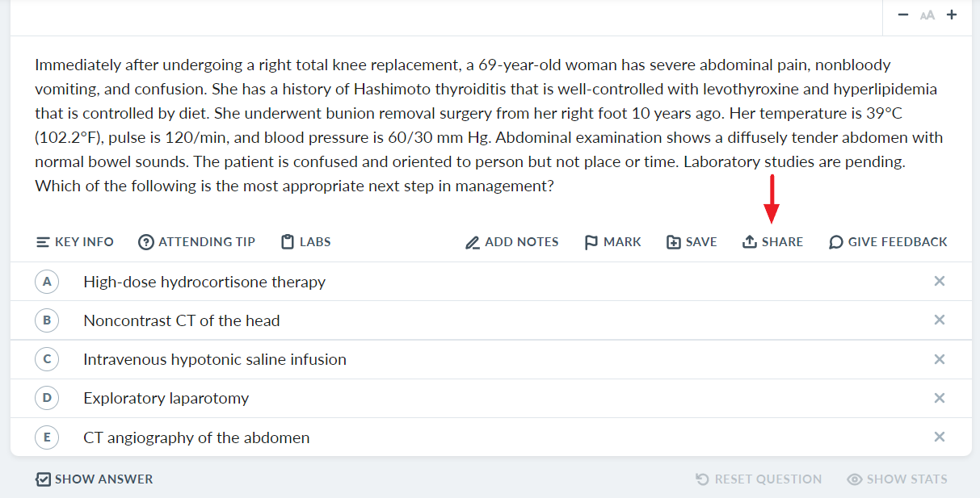Click Reset Question
Viewport: 980px width, 498px height.
[x=759, y=479]
